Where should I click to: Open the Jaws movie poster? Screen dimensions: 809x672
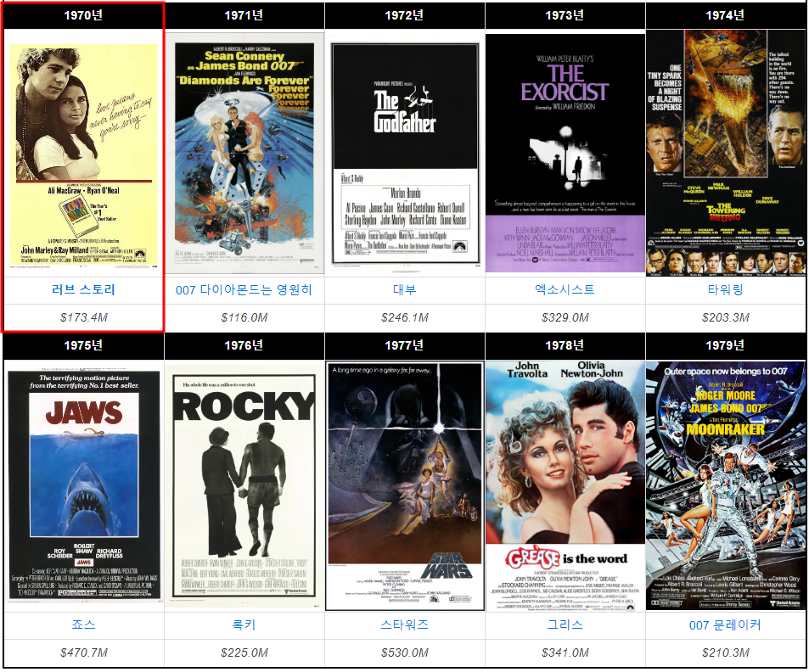click(83, 486)
